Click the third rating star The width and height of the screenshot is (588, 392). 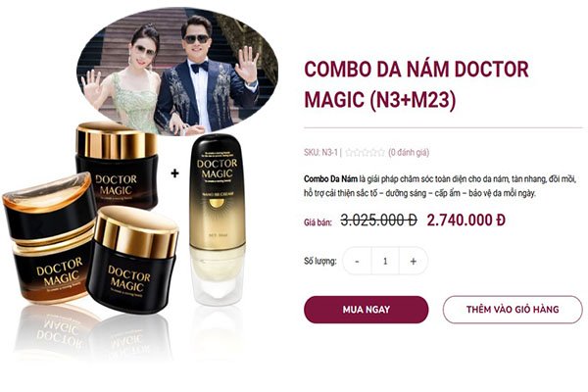(366, 152)
